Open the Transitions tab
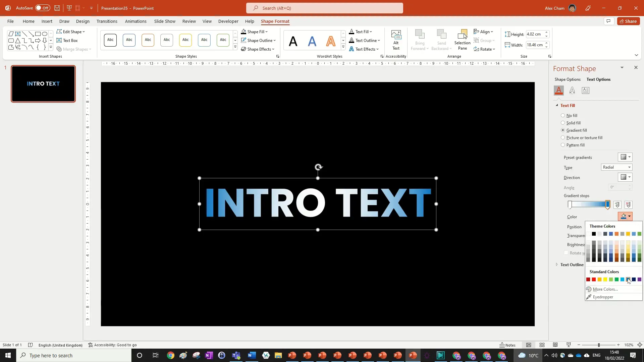This screenshot has height=362, width=644. coord(107,21)
